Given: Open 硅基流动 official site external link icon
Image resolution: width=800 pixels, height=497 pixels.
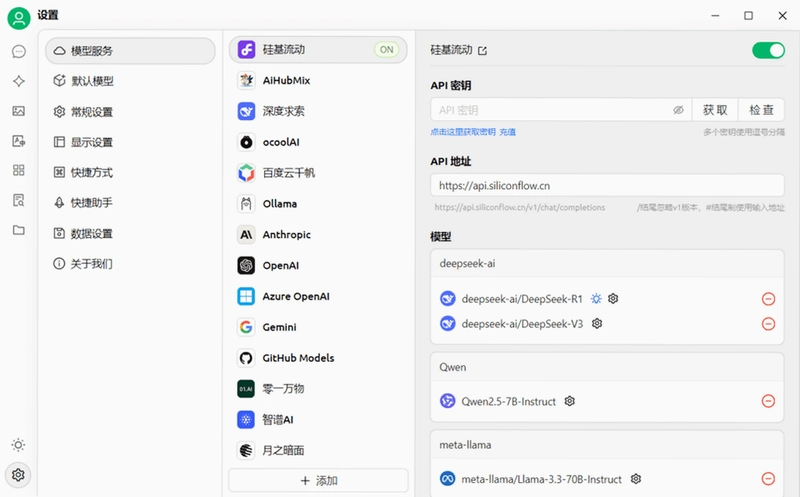Looking at the screenshot, I should pyautogui.click(x=483, y=51).
